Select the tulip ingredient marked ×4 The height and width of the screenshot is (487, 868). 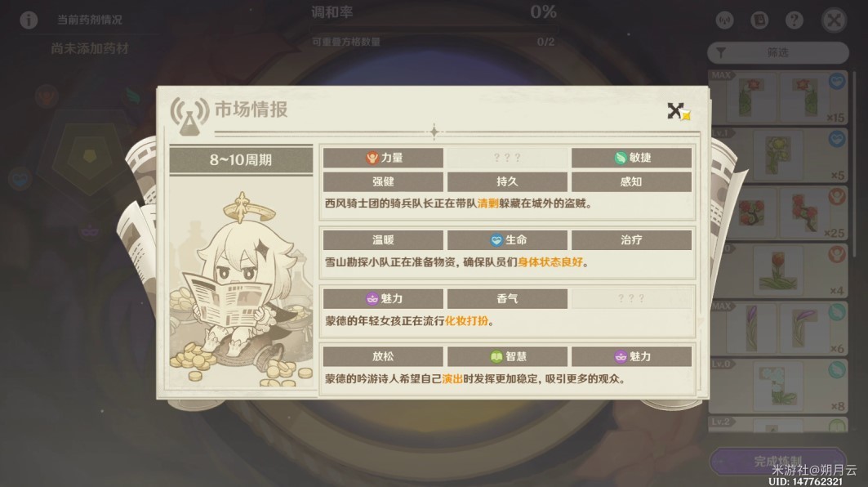(x=777, y=271)
